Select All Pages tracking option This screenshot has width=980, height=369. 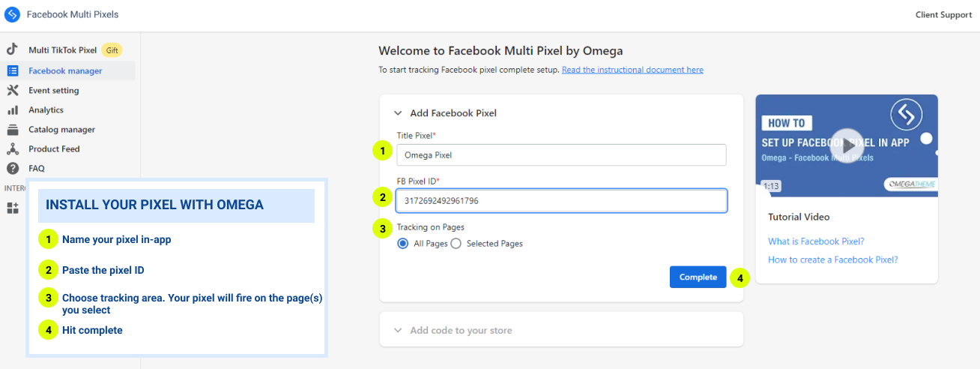pyautogui.click(x=402, y=244)
